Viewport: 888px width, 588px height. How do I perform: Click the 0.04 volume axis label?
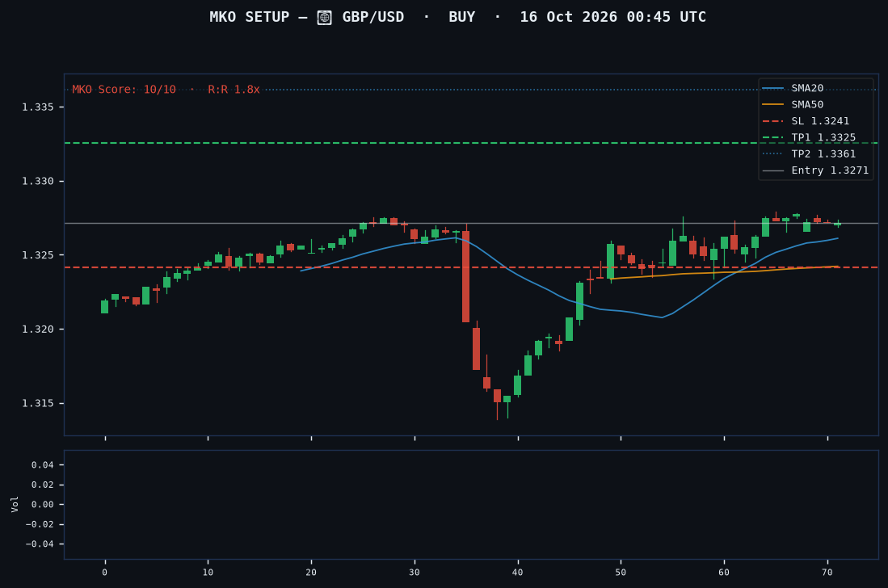[43, 465]
